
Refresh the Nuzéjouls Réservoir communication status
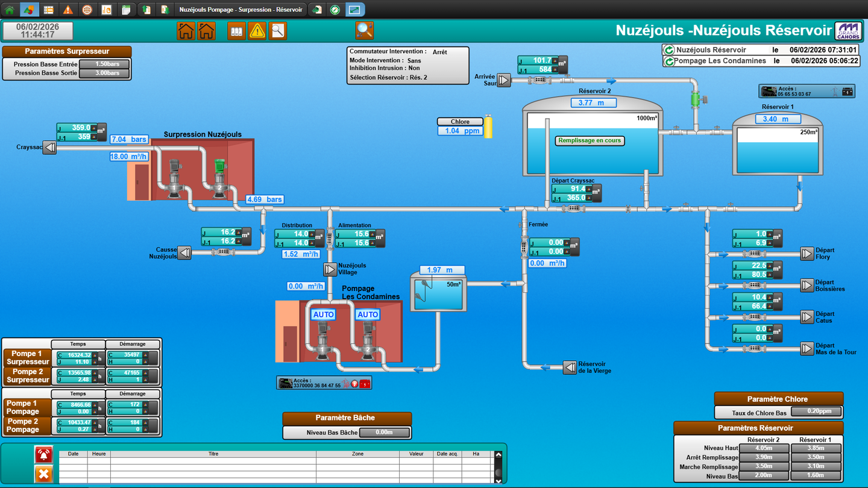pyautogui.click(x=668, y=50)
